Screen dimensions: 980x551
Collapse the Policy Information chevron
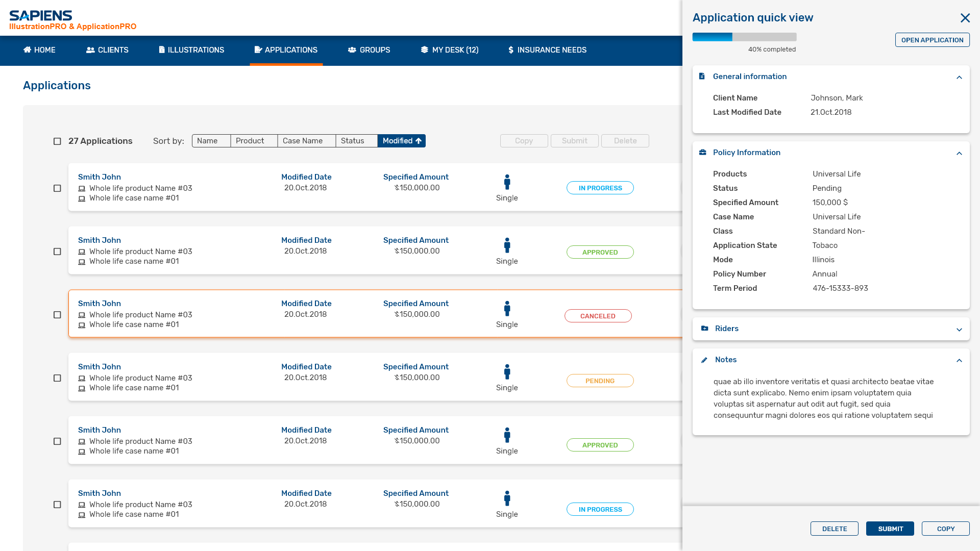(959, 154)
